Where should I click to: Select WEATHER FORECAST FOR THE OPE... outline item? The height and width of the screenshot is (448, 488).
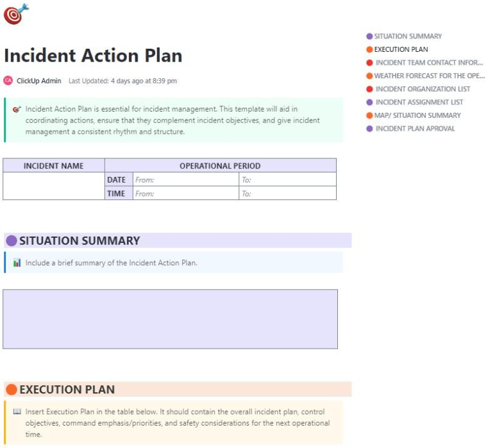click(421, 76)
